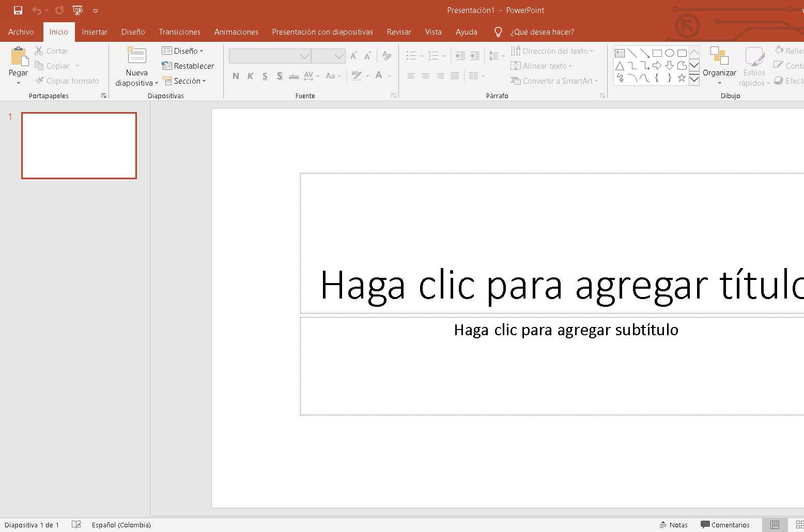The image size is (804, 532).
Task: Click font color A button
Action: [379, 76]
